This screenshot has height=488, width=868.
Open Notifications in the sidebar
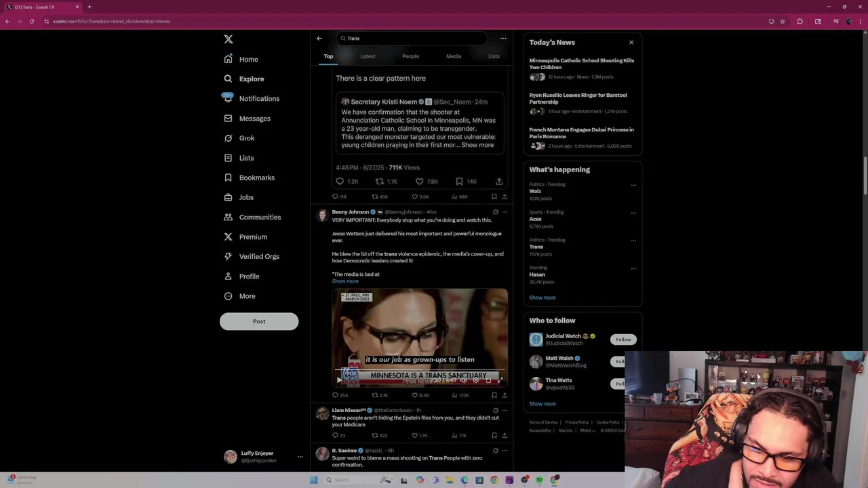tap(251, 98)
